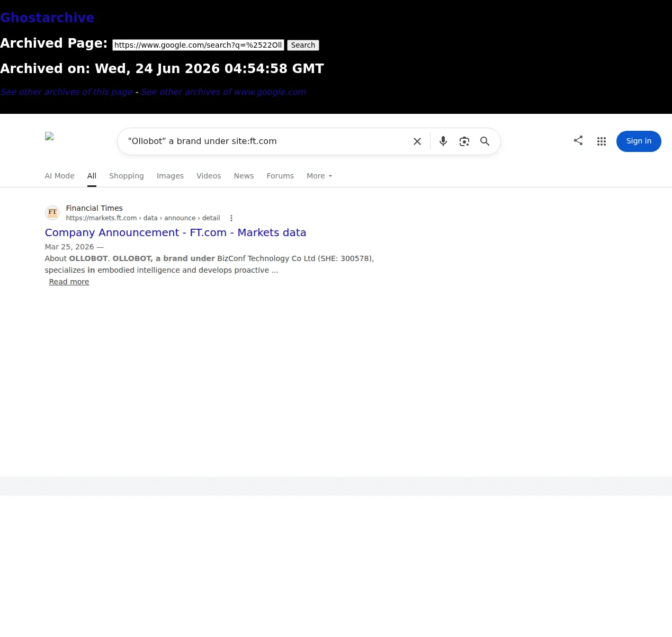This screenshot has height=637, width=672.
Task: Open the Forums tab
Action: (x=280, y=176)
